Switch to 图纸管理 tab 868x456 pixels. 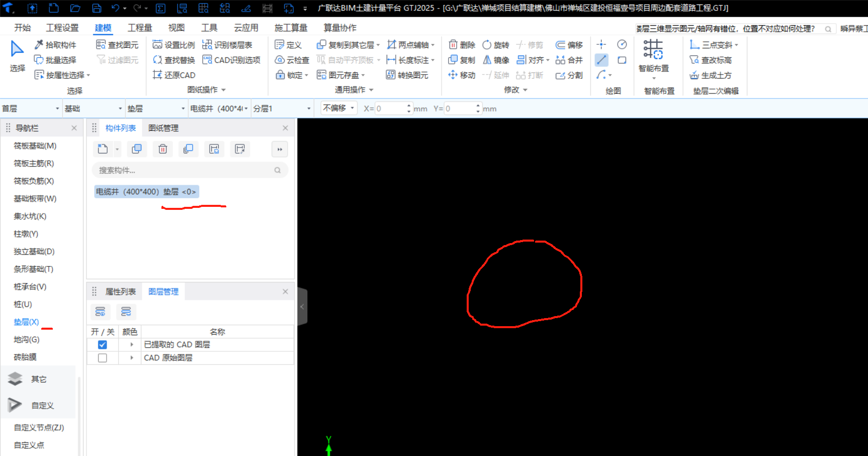pos(163,128)
